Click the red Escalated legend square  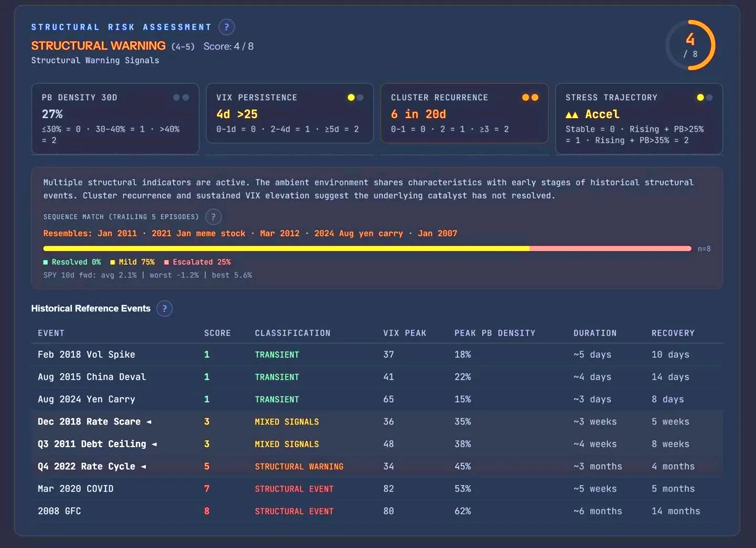pos(166,262)
